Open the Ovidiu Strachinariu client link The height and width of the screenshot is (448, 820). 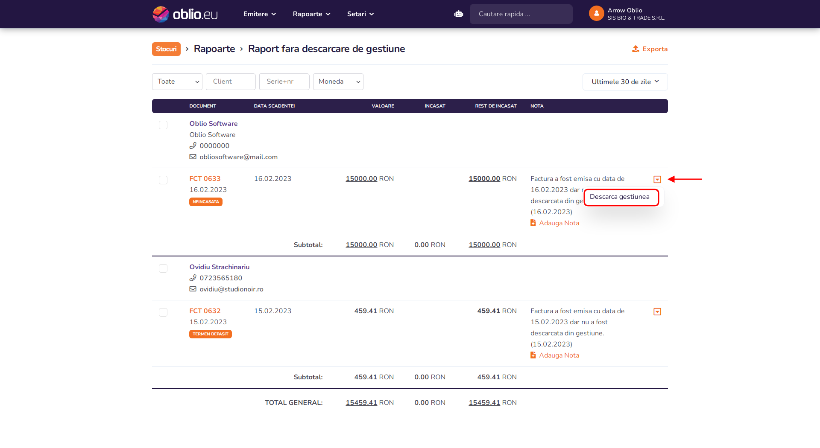coord(219,267)
